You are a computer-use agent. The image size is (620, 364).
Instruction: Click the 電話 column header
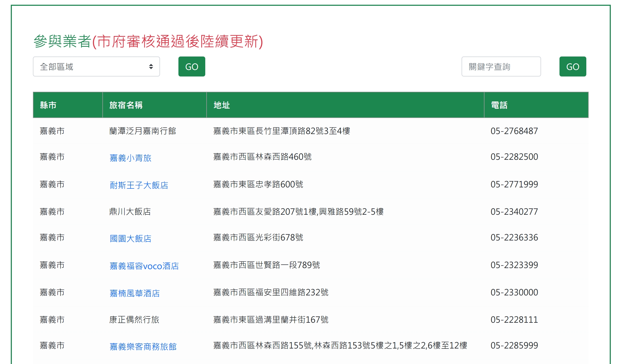point(499,105)
